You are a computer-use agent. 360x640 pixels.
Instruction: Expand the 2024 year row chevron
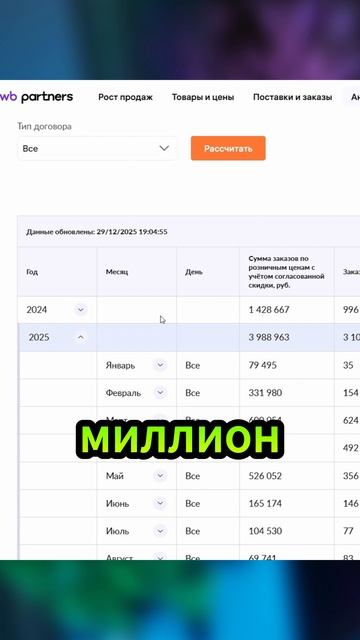81,310
